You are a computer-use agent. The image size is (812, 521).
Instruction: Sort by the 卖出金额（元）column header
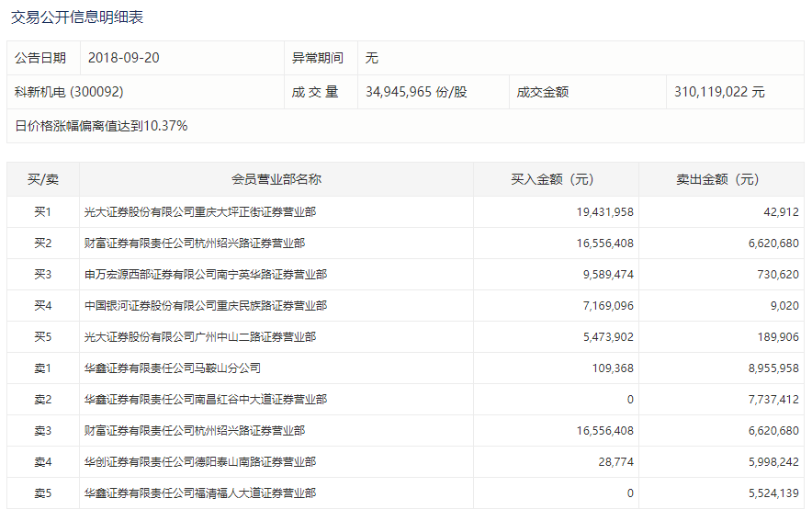[x=720, y=179]
